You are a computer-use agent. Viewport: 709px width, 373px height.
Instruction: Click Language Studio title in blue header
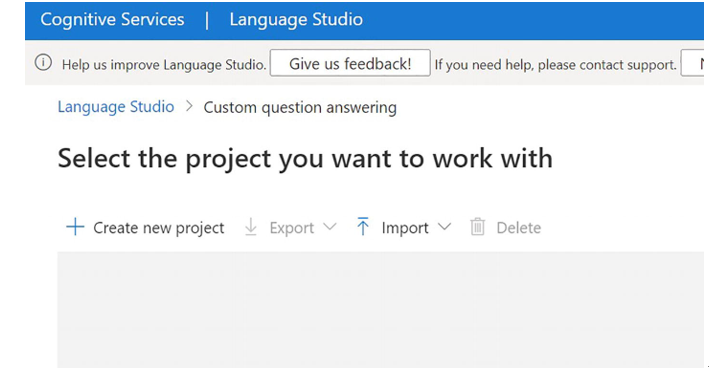tap(296, 19)
